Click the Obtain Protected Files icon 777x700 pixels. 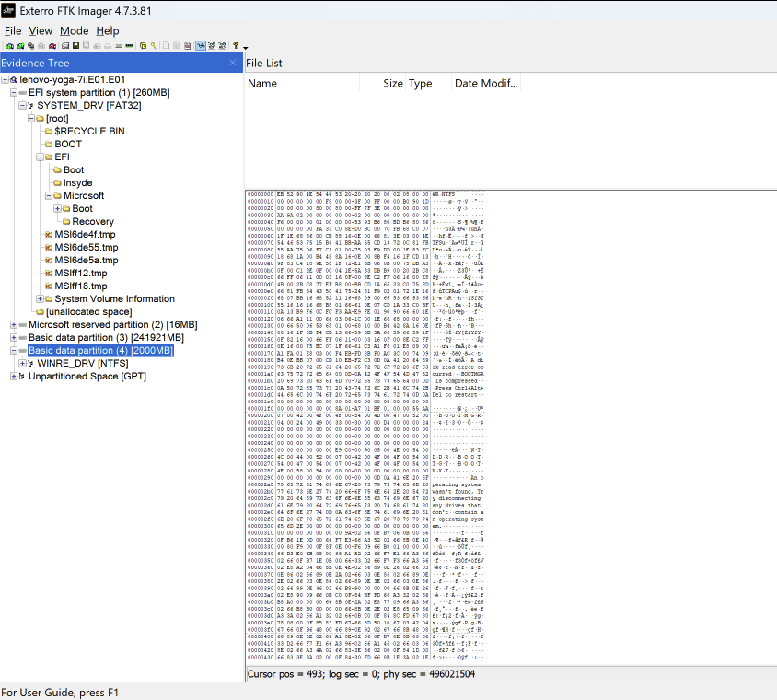(144, 46)
